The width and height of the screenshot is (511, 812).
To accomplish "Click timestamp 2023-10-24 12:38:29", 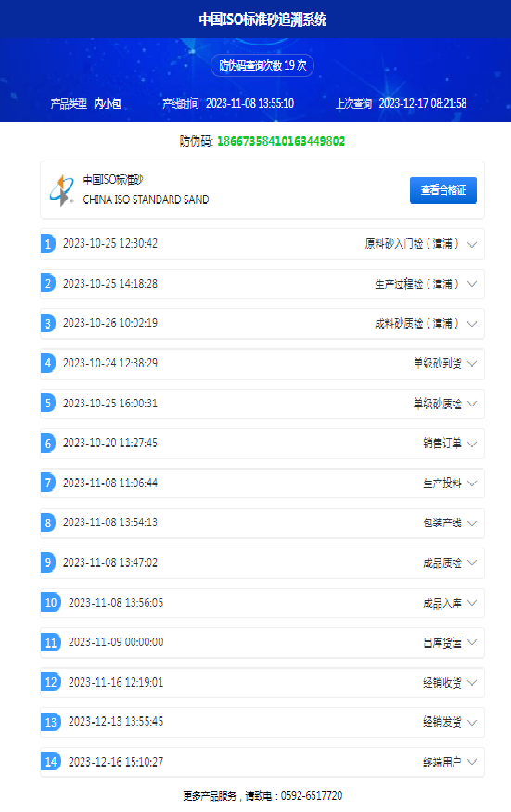I will pyautogui.click(x=110, y=363).
